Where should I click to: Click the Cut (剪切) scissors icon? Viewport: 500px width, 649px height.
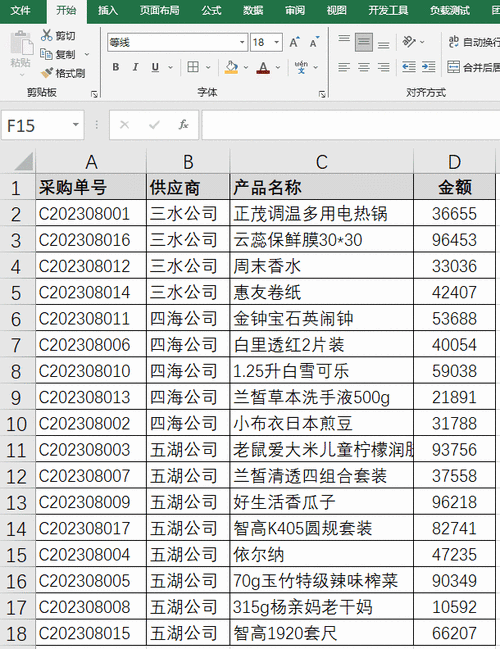(46, 36)
